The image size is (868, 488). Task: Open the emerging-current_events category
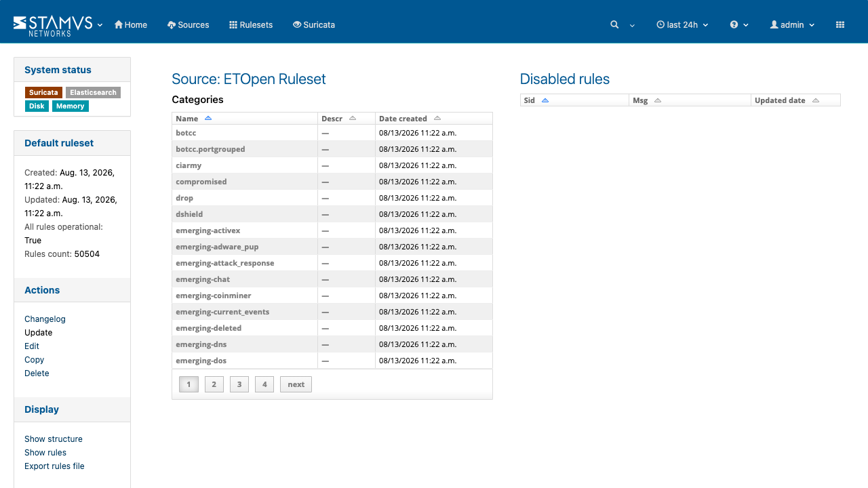click(222, 312)
